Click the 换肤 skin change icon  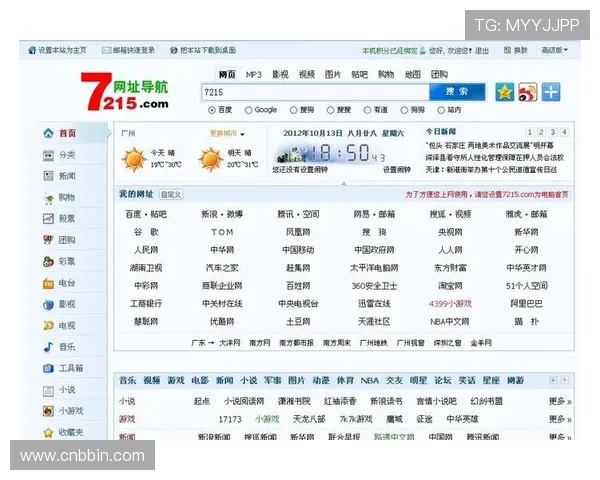click(507, 50)
